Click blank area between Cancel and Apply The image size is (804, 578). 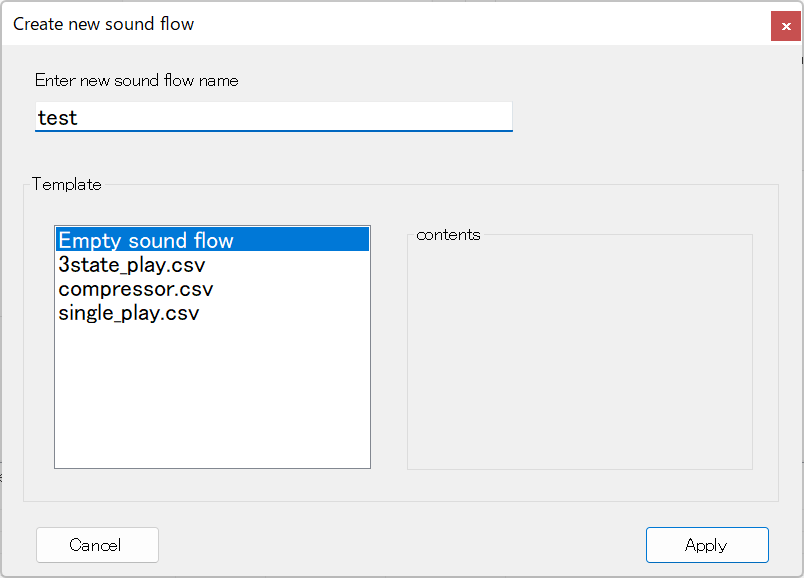[x=400, y=545]
